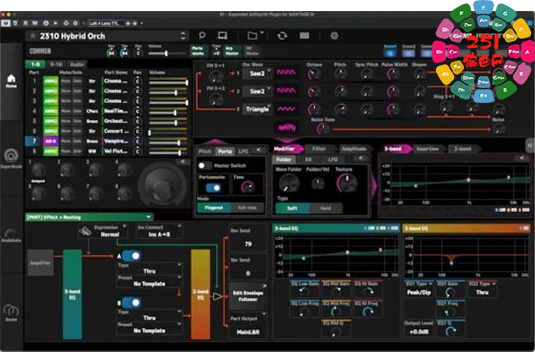535x363 pixels.
Task: Expand the [PART] Effect > Routing dropdown
Action: (x=89, y=217)
